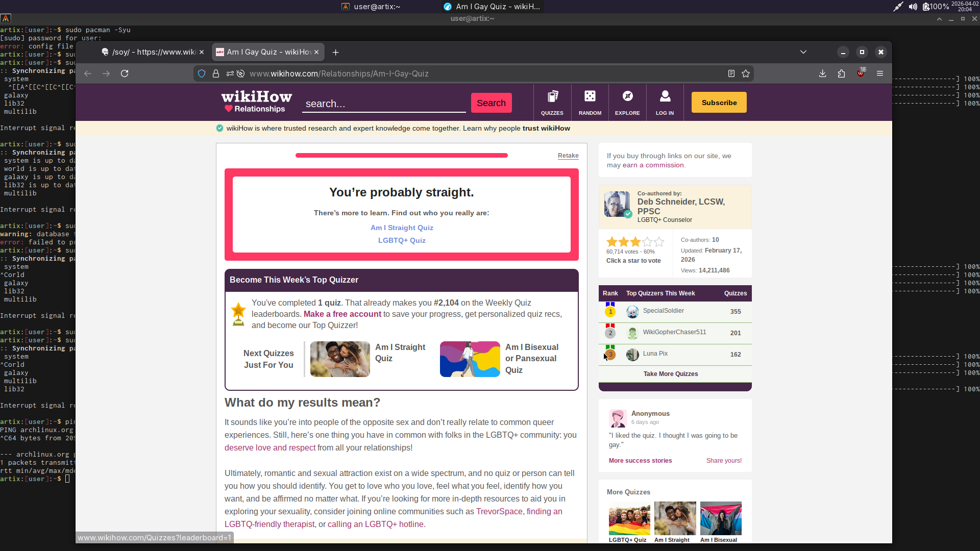This screenshot has height=551, width=980.
Task: Select the user@artix terminal taskbar item
Action: coord(371,7)
